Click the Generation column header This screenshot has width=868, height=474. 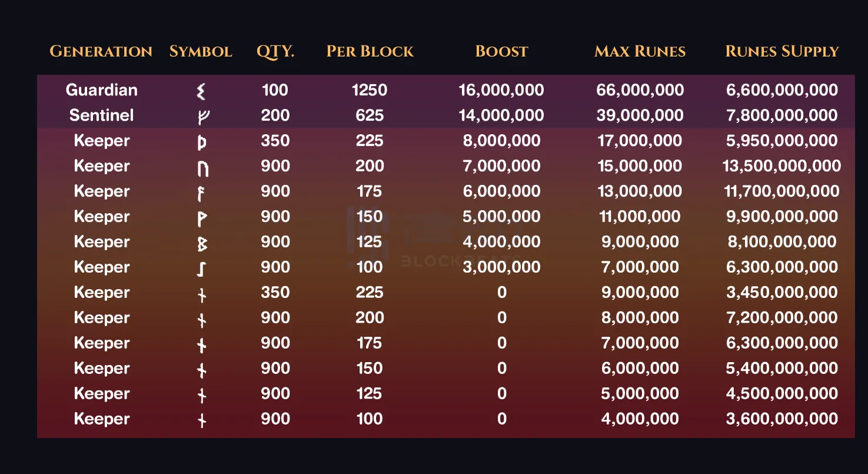(101, 52)
